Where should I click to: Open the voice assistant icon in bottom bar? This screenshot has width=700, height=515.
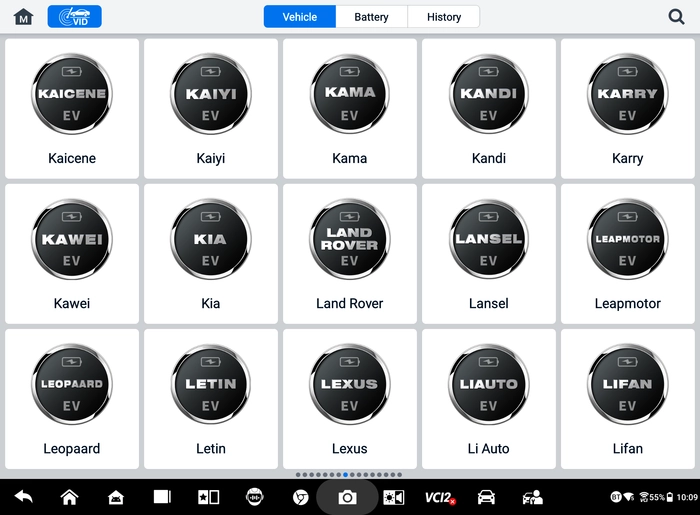254,497
